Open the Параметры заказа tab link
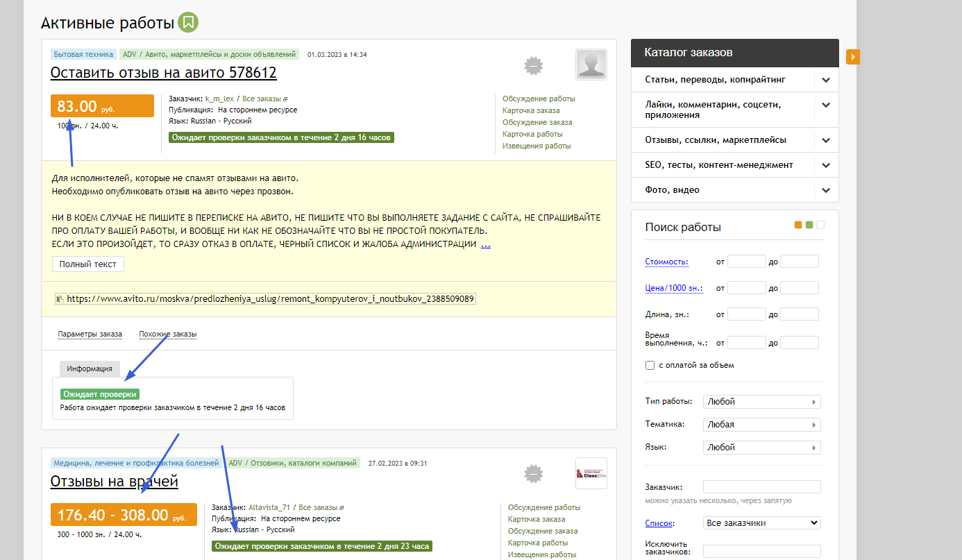Screen dimensions: 962x560 [x=90, y=334]
